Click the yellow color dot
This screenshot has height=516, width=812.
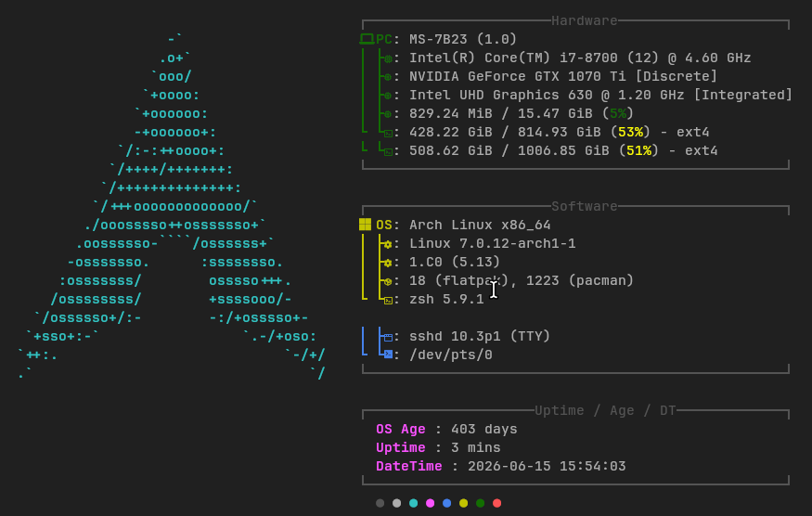(x=463, y=503)
